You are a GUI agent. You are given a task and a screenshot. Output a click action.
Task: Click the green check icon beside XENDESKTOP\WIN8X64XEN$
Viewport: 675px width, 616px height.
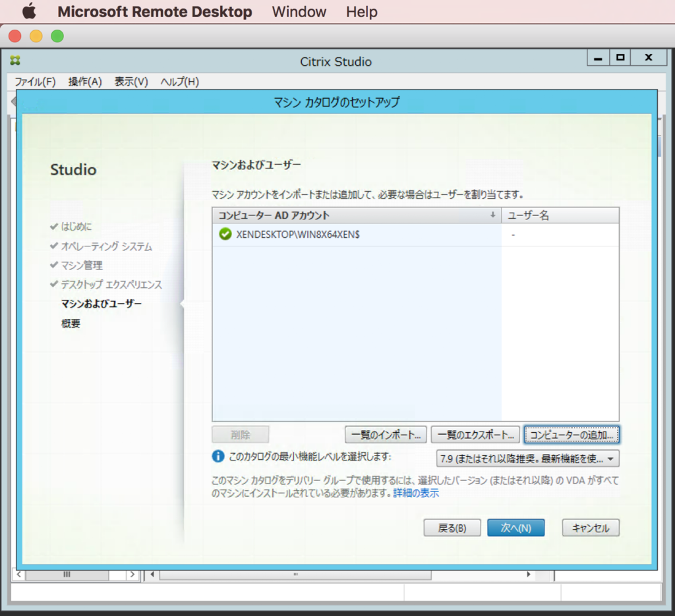(225, 234)
